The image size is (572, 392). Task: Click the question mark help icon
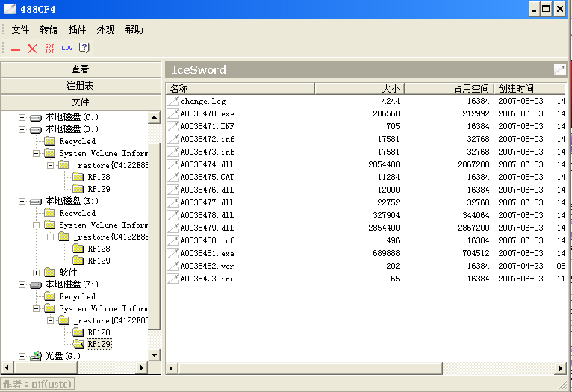point(84,49)
